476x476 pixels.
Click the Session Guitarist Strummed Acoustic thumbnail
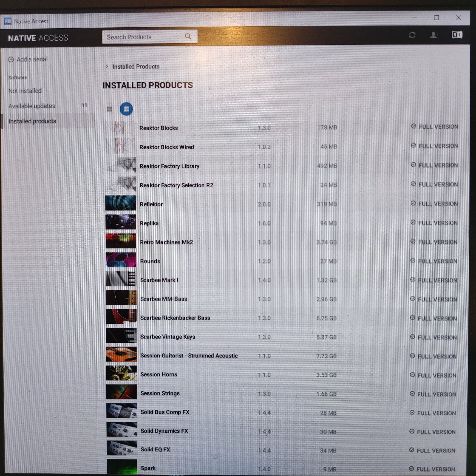coord(121,354)
